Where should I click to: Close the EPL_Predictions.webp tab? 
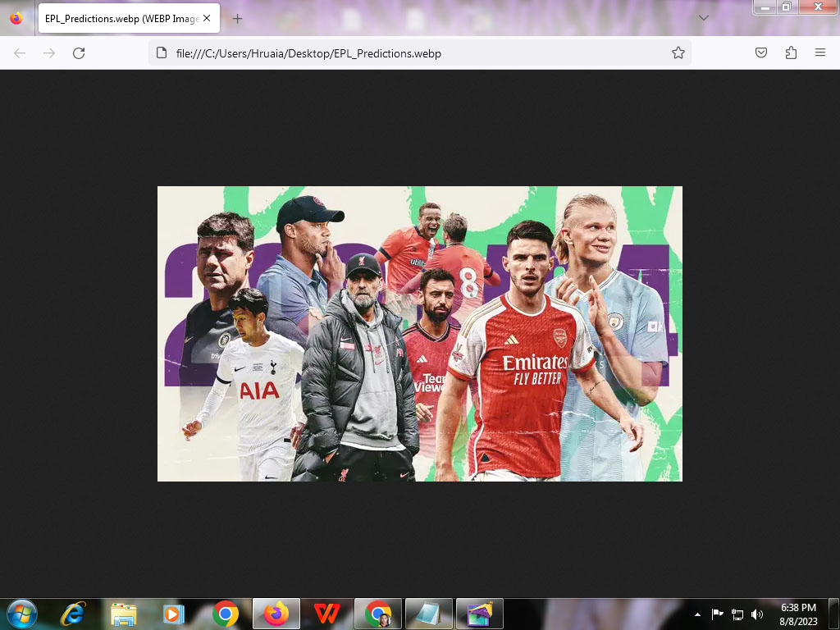pos(207,18)
